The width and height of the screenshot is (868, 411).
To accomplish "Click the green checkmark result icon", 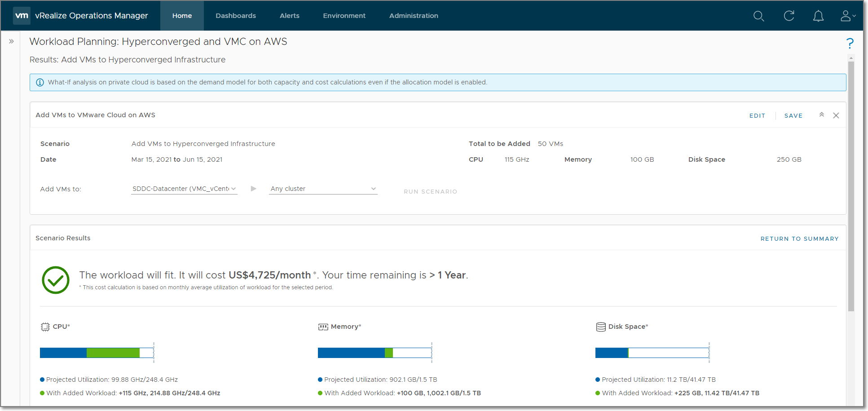I will click(x=56, y=280).
